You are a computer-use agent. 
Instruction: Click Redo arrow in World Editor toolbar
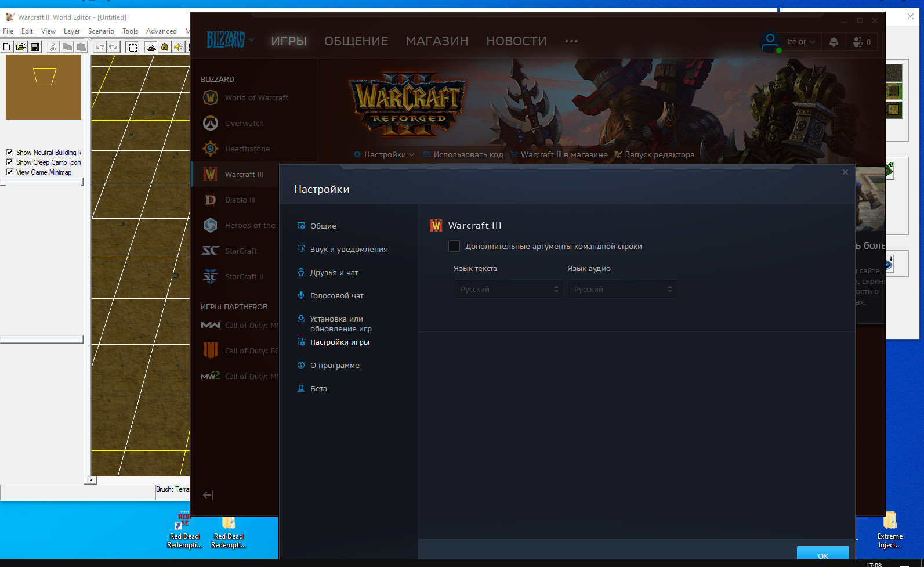(114, 47)
